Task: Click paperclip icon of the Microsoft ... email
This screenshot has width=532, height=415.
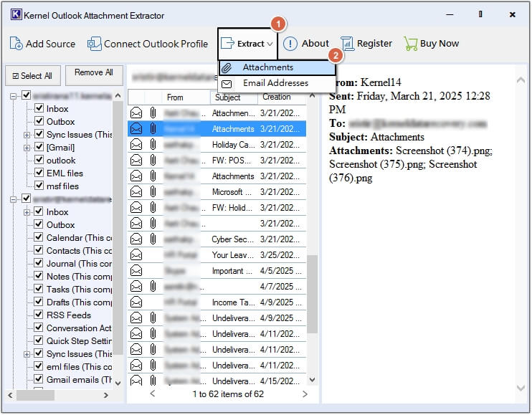Action: pos(153,191)
